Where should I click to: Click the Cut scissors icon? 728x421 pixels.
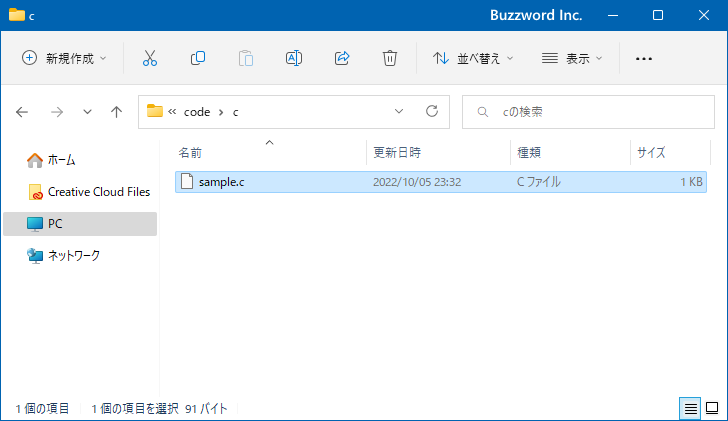[150, 58]
